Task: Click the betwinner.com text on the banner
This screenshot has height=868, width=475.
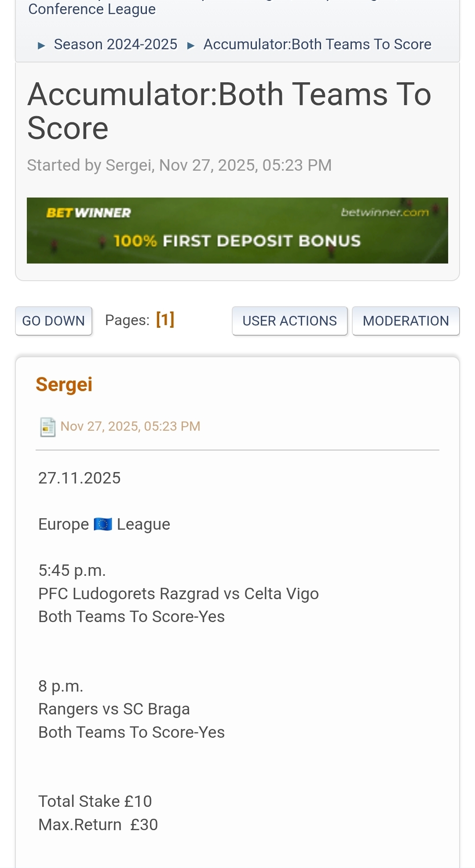Action: click(384, 212)
